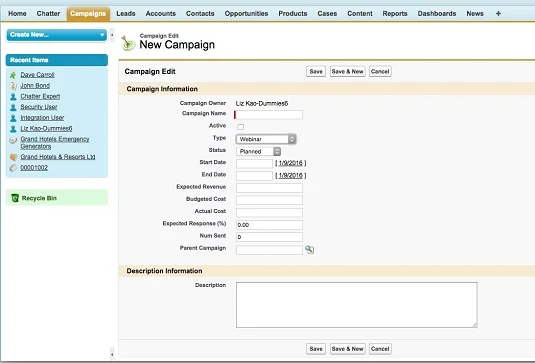Screen dimensions: 535x363
Task: Click the Integration User person icon
Action: [13, 118]
